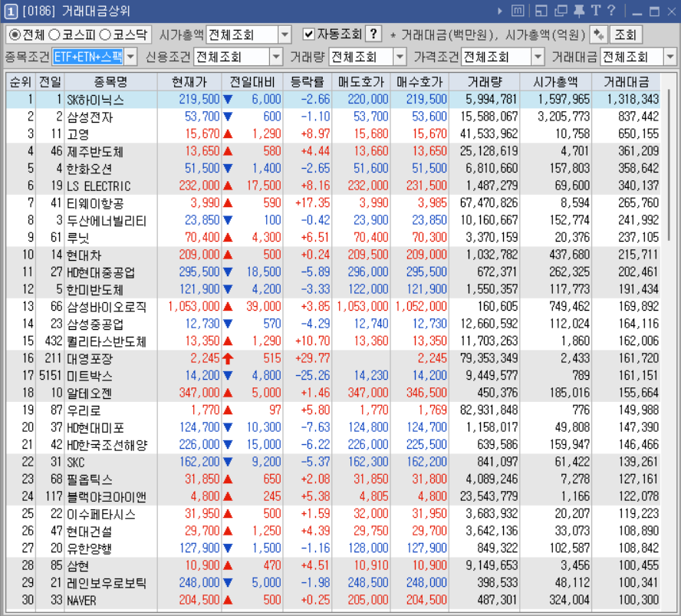Viewport: 681px width, 616px height.
Task: Select the 블랙야크아이앤 stock name
Action: (107, 496)
